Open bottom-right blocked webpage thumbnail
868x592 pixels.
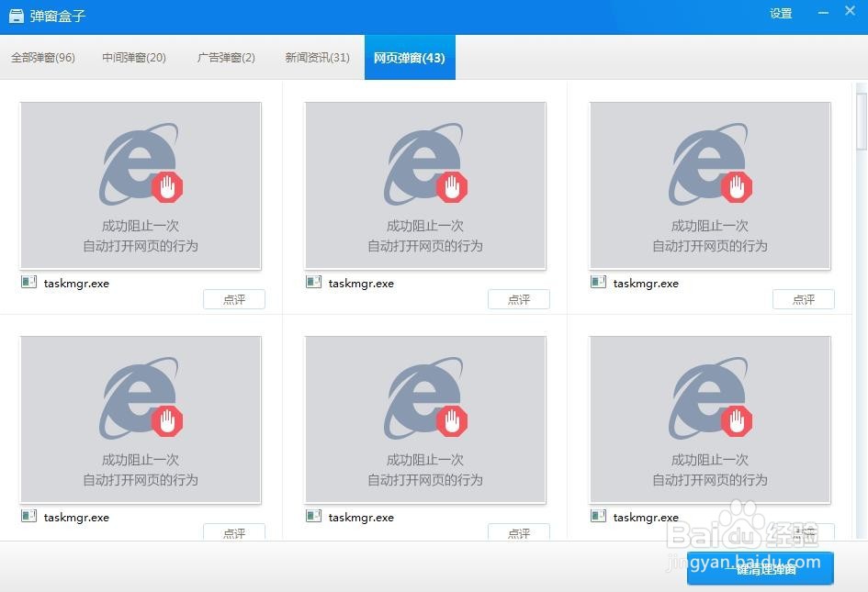710,419
